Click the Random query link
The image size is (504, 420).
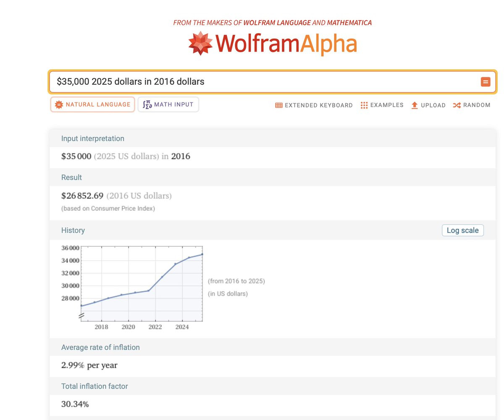coord(472,105)
